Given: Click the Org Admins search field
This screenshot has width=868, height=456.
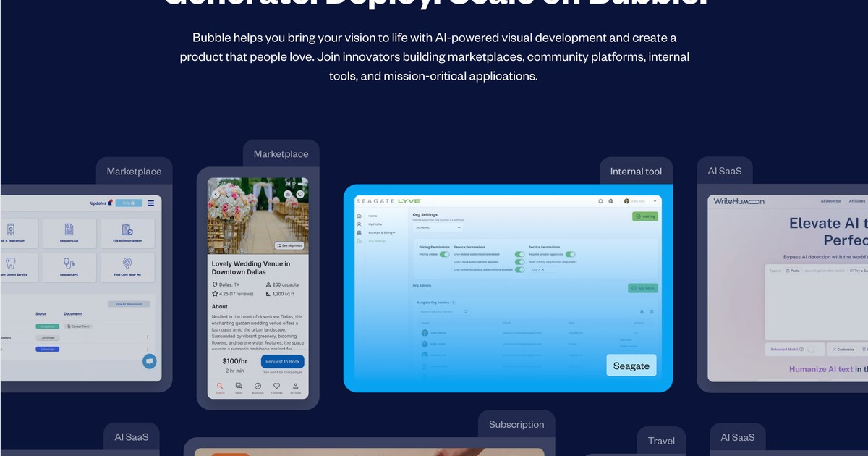Looking at the screenshot, I should point(443,311).
